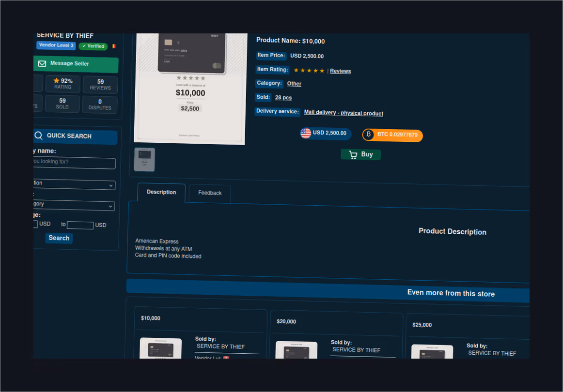Open the Other category link

[294, 84]
